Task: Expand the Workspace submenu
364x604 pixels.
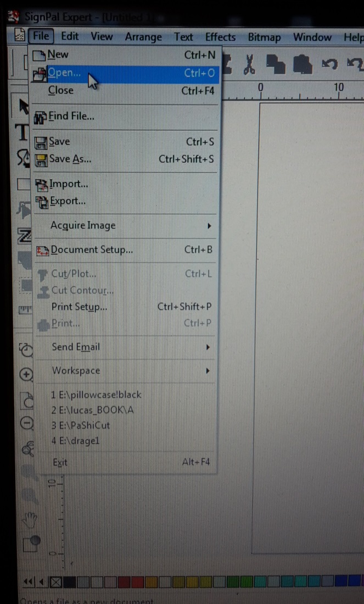Action: pyautogui.click(x=126, y=371)
